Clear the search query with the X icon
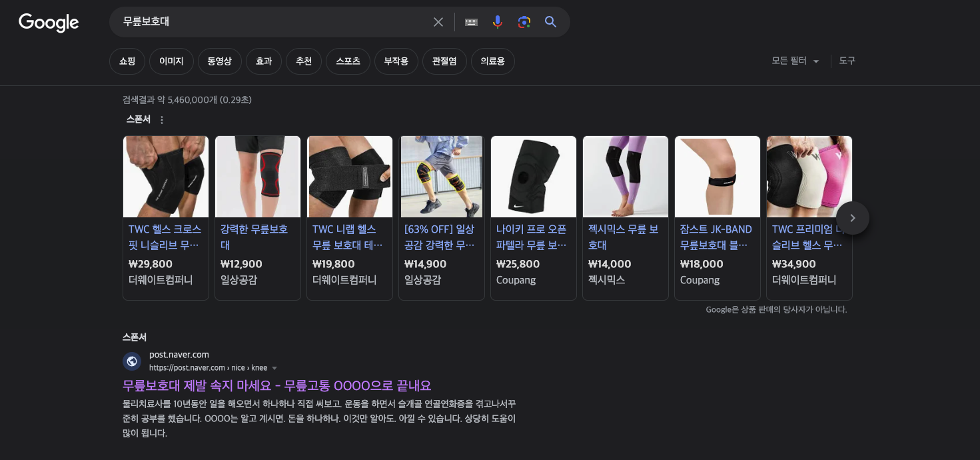Image resolution: width=980 pixels, height=460 pixels. click(438, 22)
